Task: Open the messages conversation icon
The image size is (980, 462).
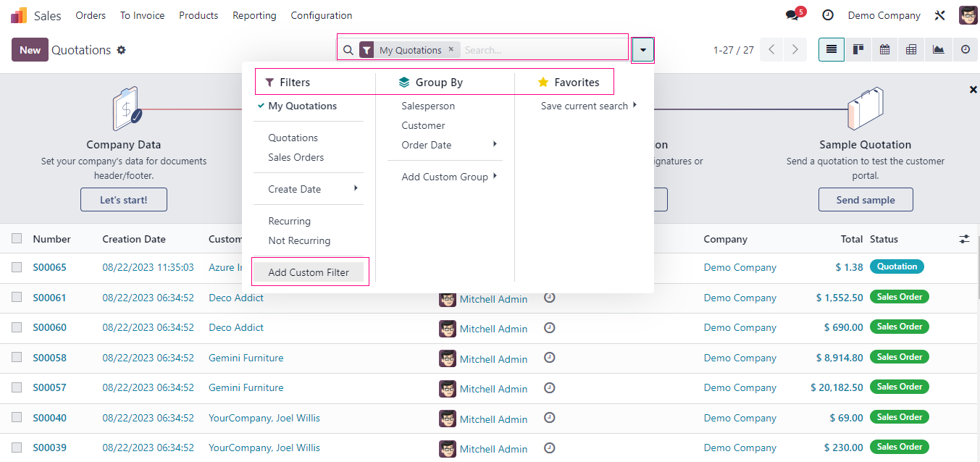Action: (792, 15)
